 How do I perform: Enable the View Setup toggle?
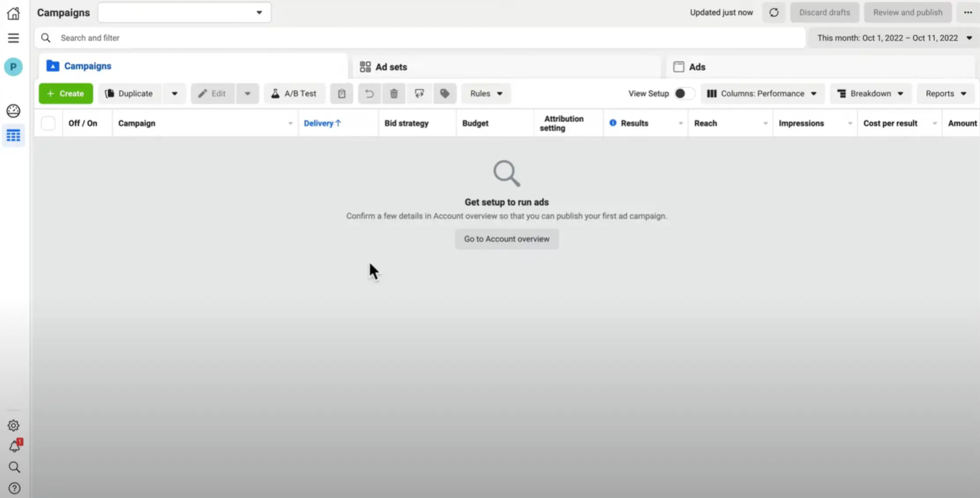[x=683, y=93]
